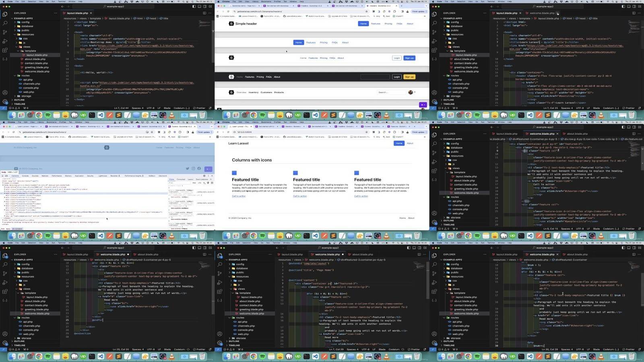The image size is (644, 362).
Task: Open Spotify in Dock under Simple header page
Action: pyautogui.click(x=262, y=115)
